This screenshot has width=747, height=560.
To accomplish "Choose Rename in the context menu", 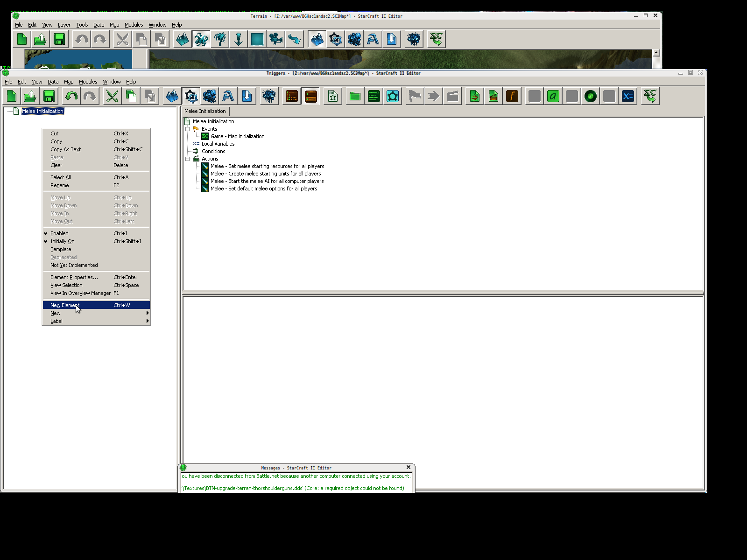I will tap(96, 185).
